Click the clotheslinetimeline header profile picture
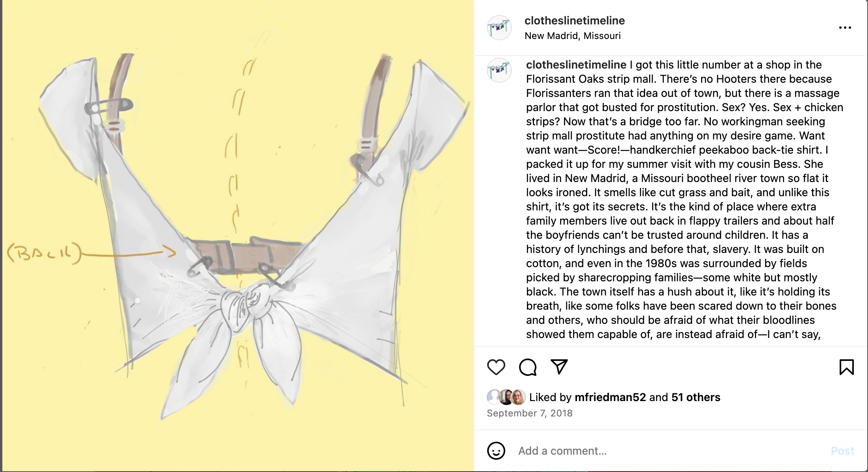The height and width of the screenshot is (472, 868). pos(499,28)
